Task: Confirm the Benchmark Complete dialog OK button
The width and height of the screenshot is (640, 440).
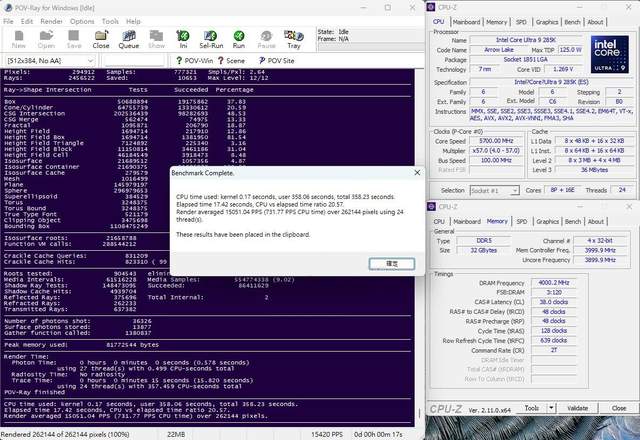Action: pyautogui.click(x=392, y=264)
